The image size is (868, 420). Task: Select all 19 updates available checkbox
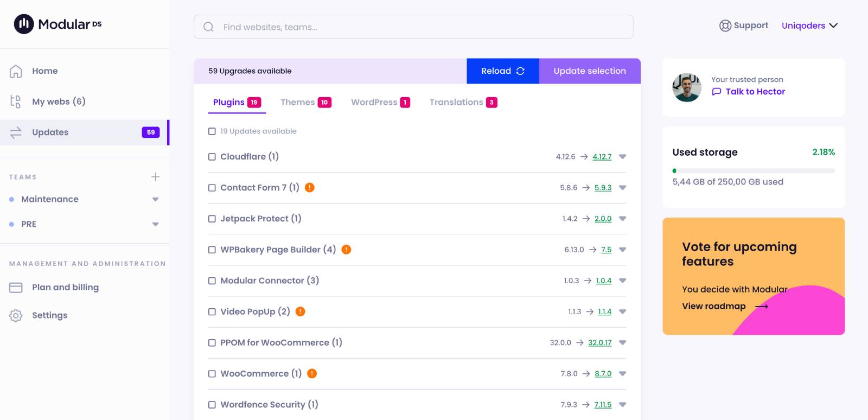coord(212,131)
